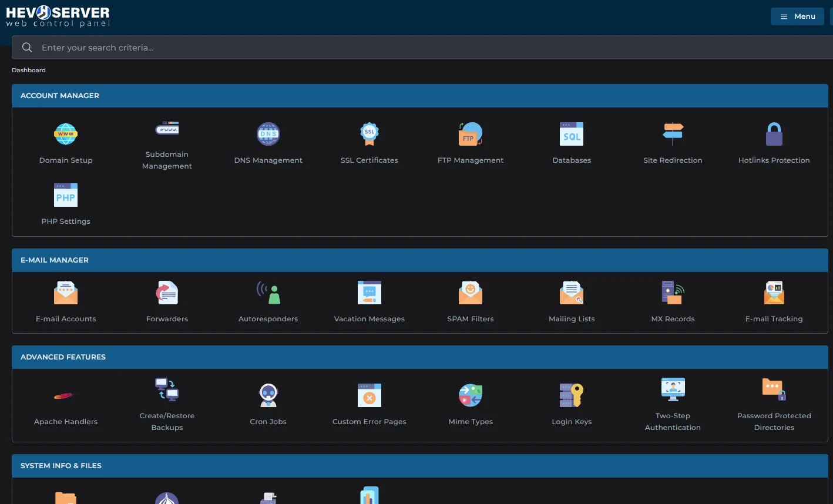Open SSL Certificates
This screenshot has width=833, height=504.
pyautogui.click(x=369, y=135)
